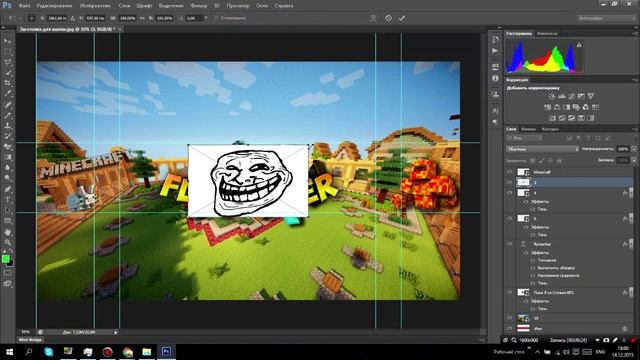Click the recorder camera screenshot button
Viewport: 640px width, 360px height.
click(606, 340)
